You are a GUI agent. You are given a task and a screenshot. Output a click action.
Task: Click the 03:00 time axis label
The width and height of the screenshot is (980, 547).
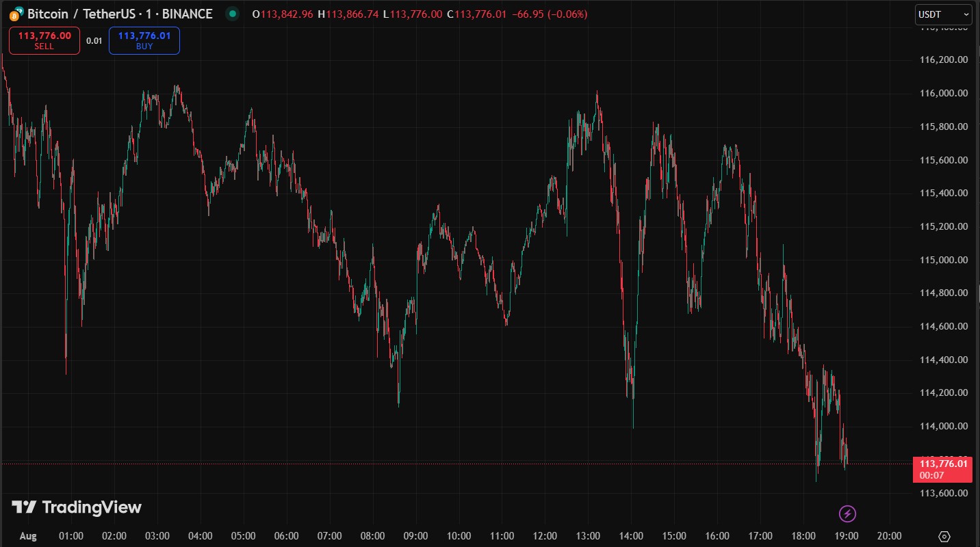[x=157, y=536]
